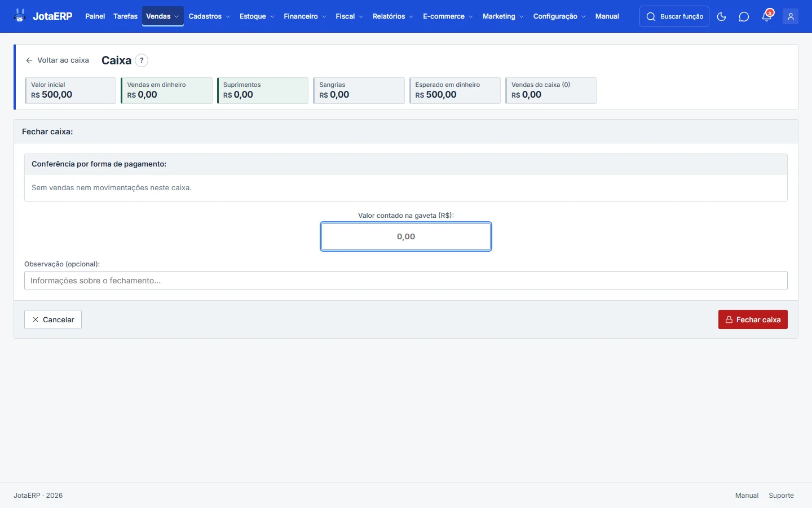
Task: Open notifications bell icon
Action: (767, 16)
